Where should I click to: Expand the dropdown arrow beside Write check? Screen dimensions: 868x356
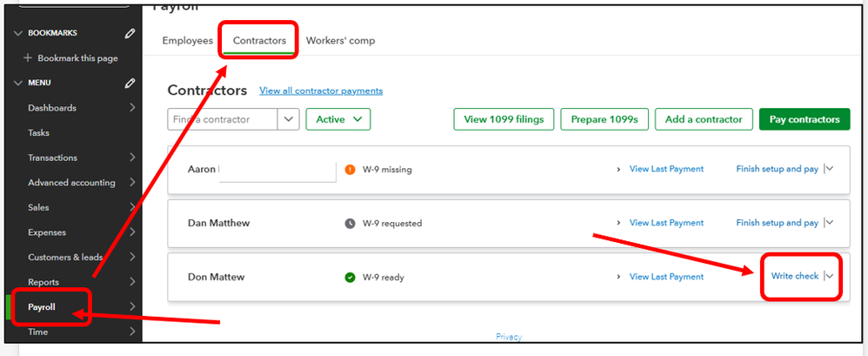(830, 276)
